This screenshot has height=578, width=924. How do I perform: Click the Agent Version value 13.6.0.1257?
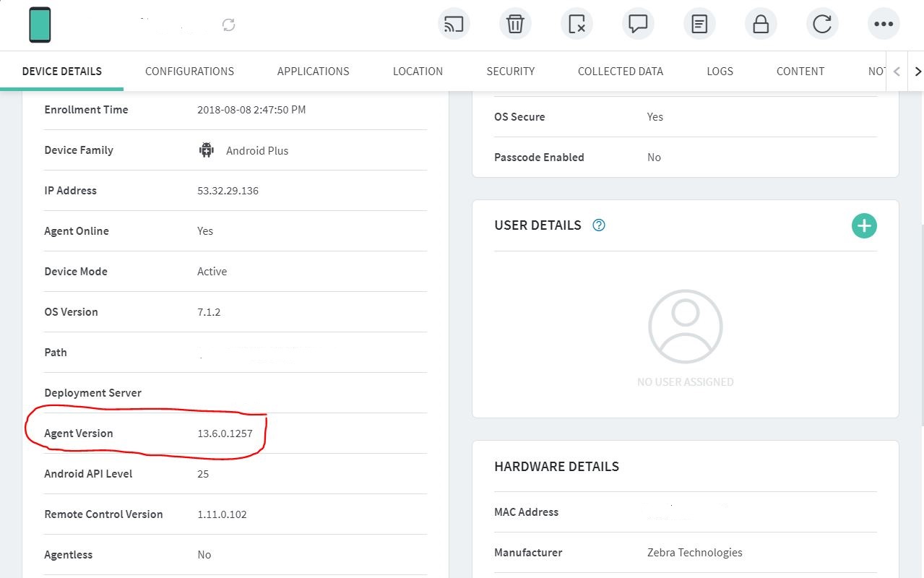(x=225, y=433)
